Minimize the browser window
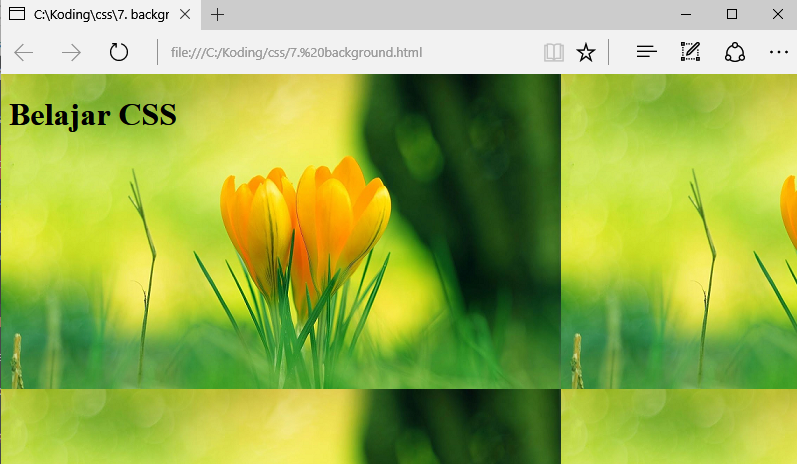The image size is (797, 464). (x=686, y=14)
